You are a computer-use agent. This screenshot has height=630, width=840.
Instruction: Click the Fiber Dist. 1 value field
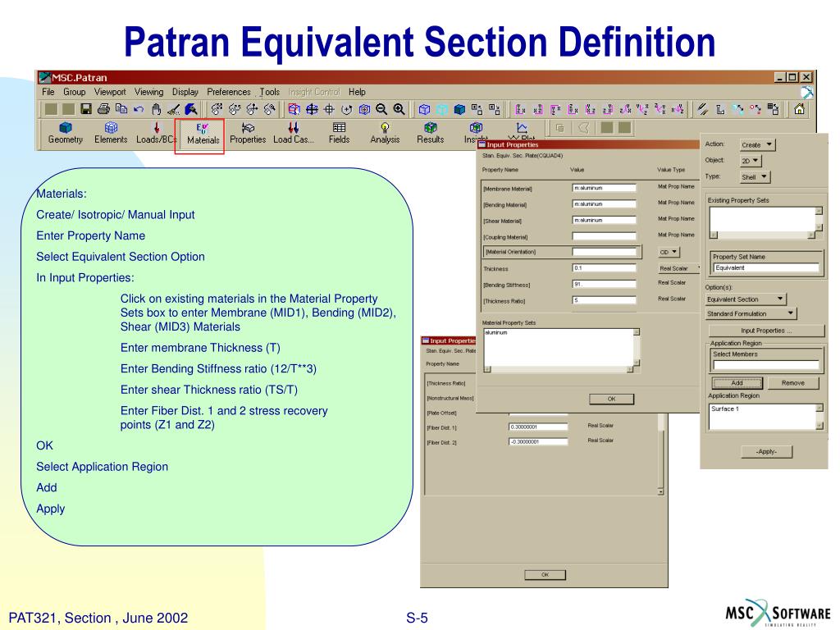(538, 427)
